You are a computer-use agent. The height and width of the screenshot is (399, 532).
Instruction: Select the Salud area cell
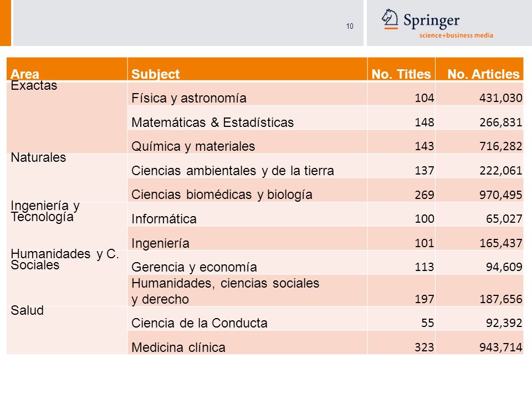point(67,330)
